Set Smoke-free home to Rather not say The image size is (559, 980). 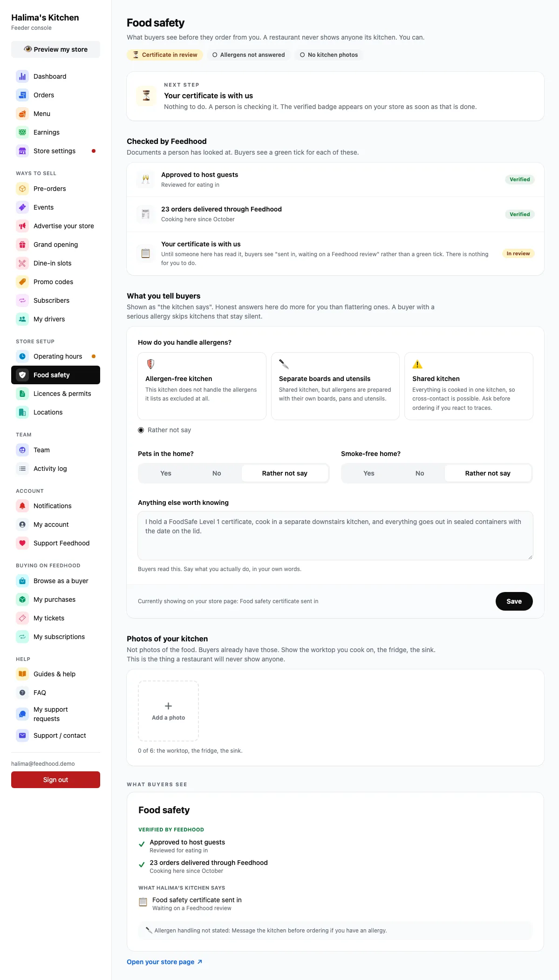tap(488, 473)
